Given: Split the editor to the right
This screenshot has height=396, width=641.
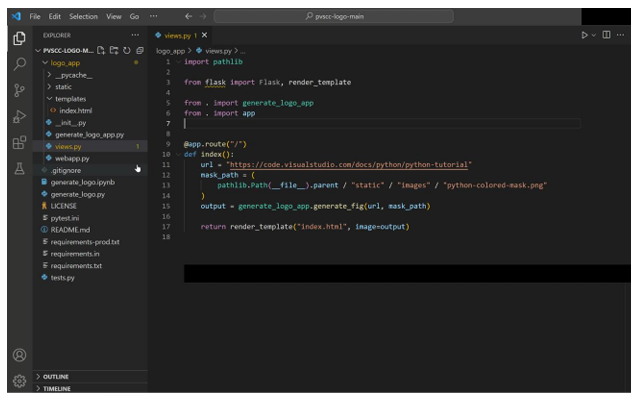Looking at the screenshot, I should tap(606, 35).
